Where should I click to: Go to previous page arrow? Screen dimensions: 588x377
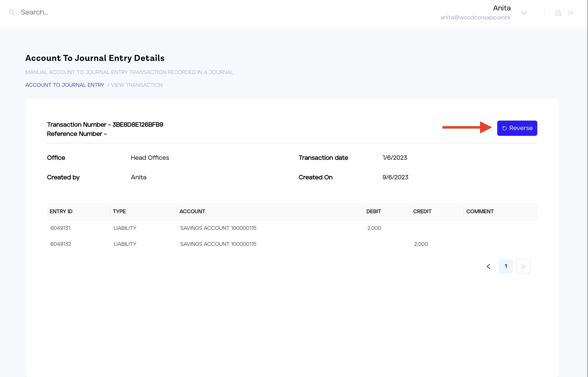[x=488, y=266]
